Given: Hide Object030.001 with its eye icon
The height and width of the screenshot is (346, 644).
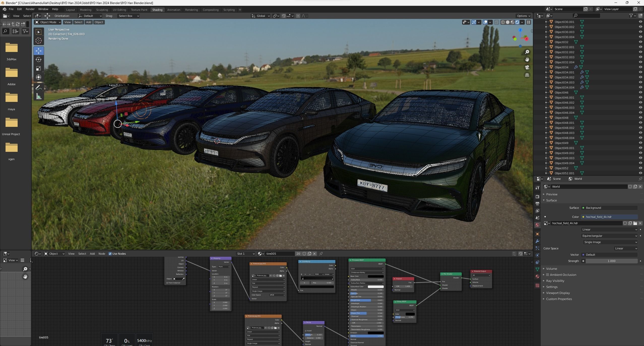Looking at the screenshot, I should tap(640, 22).
